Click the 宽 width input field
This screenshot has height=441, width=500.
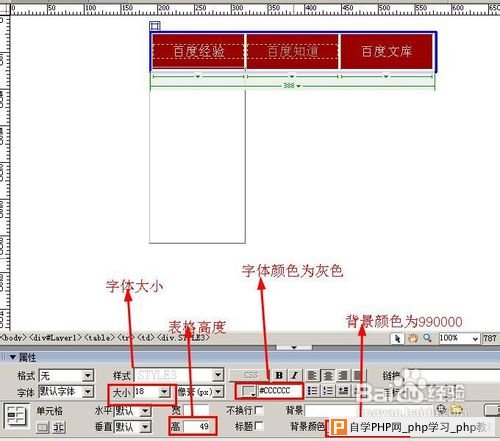[197, 410]
